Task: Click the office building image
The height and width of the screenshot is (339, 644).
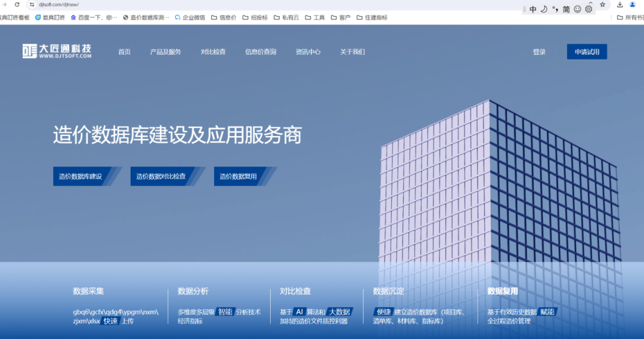Action: [500, 181]
